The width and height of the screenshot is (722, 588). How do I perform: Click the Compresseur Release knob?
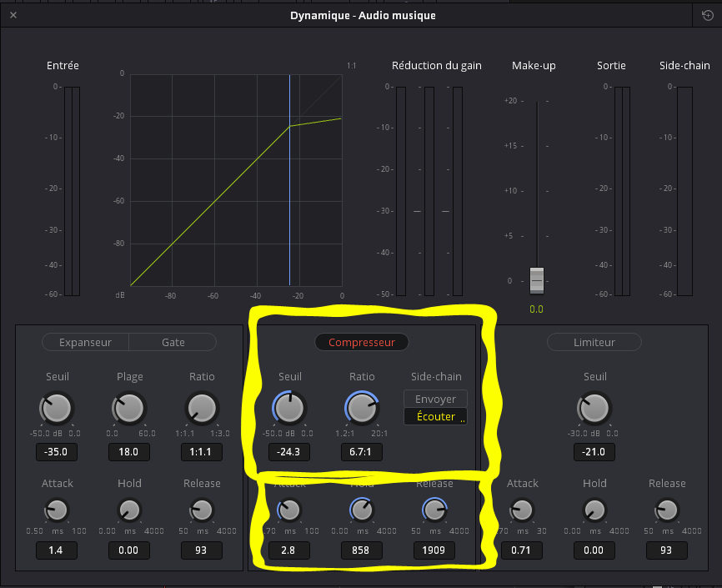pos(434,510)
